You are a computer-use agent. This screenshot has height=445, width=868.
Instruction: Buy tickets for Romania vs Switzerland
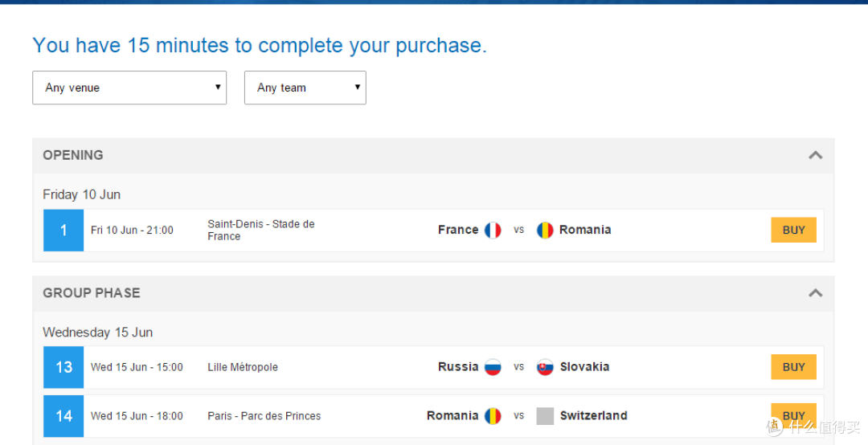pos(794,415)
